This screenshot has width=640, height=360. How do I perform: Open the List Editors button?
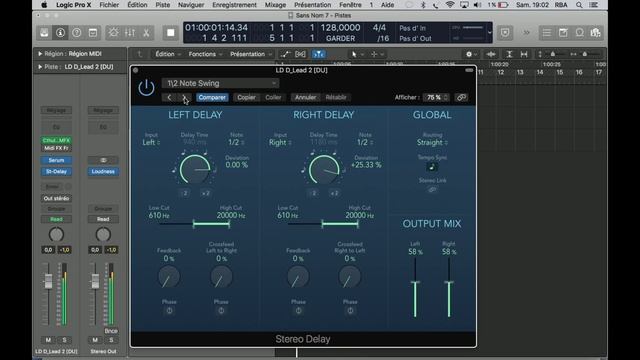pos(547,33)
